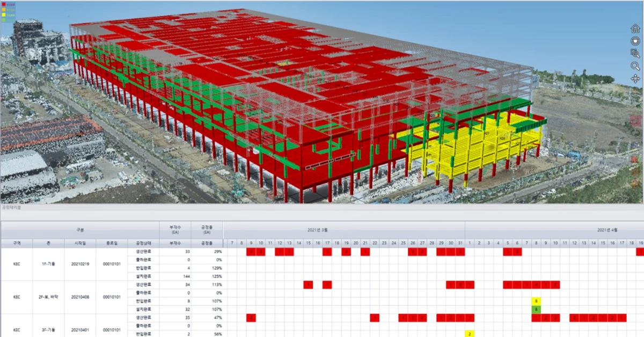644x337 pixels.
Task: Click the green schedule cell on April 8
Action: 536,310
